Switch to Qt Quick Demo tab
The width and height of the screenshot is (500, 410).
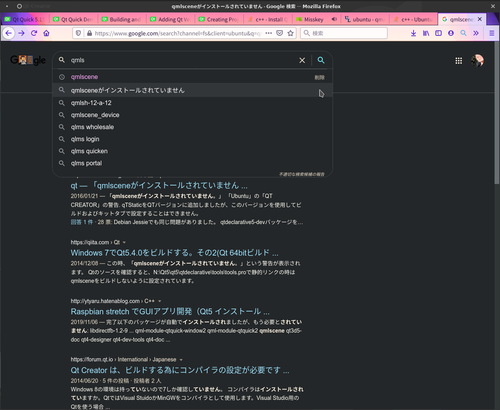click(74, 19)
